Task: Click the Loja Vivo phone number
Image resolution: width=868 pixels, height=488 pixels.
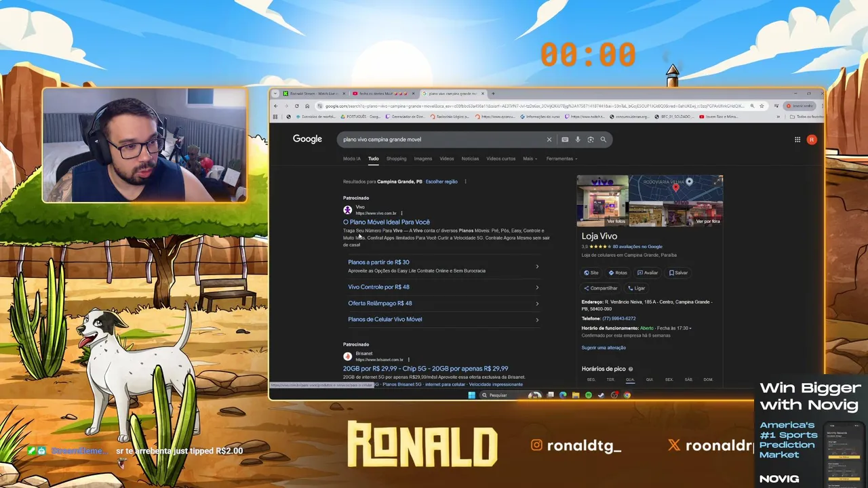Action: (x=619, y=319)
